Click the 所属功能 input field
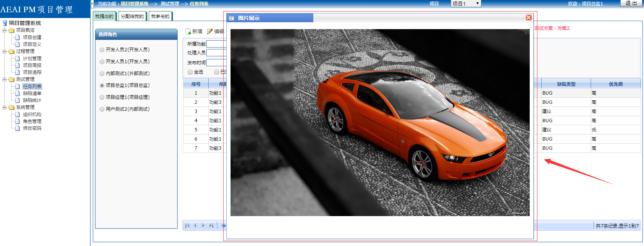644x246 pixels. [216, 44]
